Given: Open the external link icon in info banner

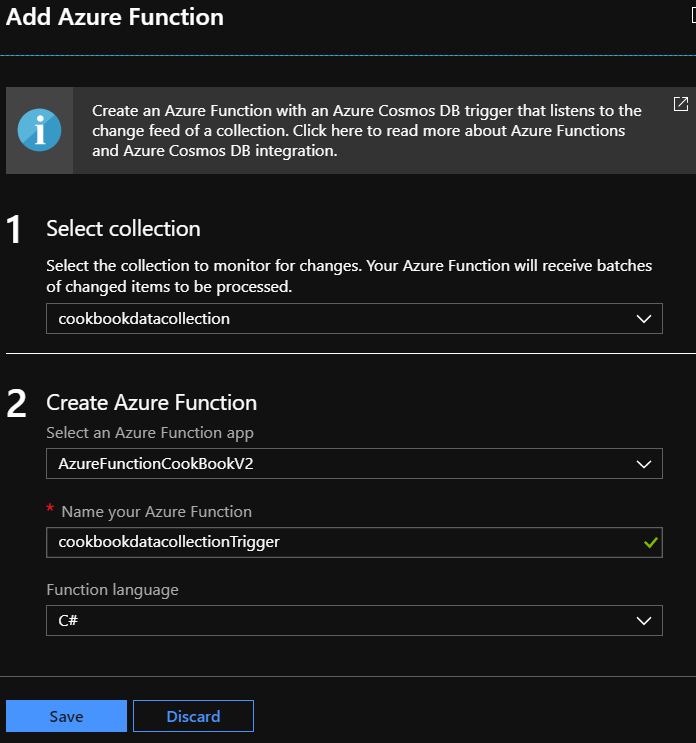Looking at the screenshot, I should point(680,104).
